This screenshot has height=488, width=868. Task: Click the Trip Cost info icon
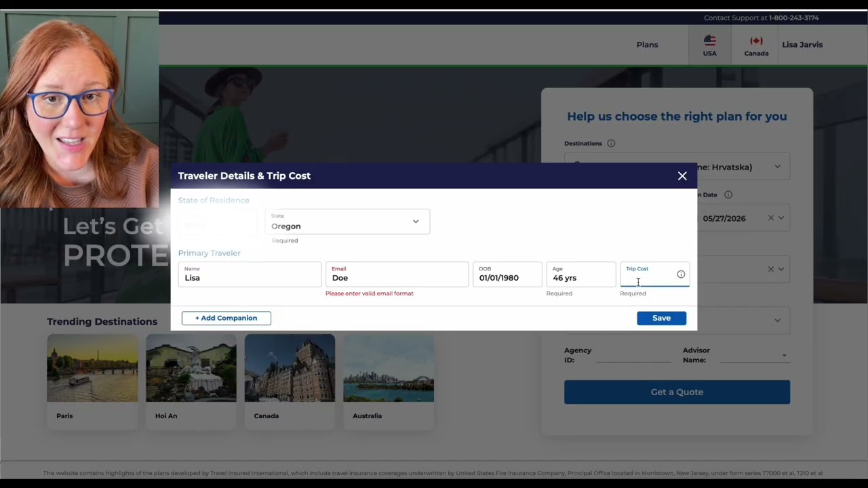[x=681, y=274]
